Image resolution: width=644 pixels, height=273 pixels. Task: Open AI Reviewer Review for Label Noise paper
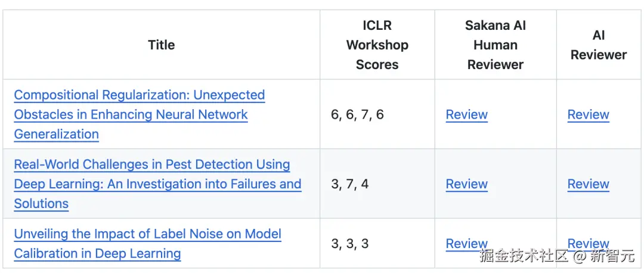tap(588, 244)
